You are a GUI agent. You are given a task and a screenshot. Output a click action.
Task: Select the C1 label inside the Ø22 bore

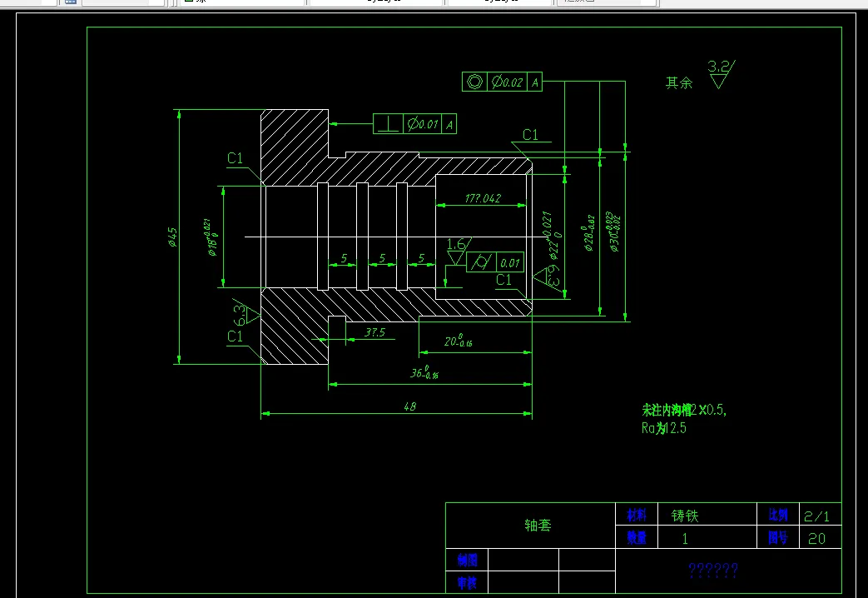tap(503, 280)
